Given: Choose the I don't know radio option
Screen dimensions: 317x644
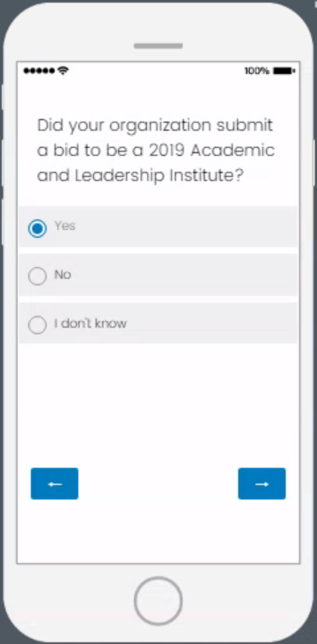Looking at the screenshot, I should pos(37,325).
